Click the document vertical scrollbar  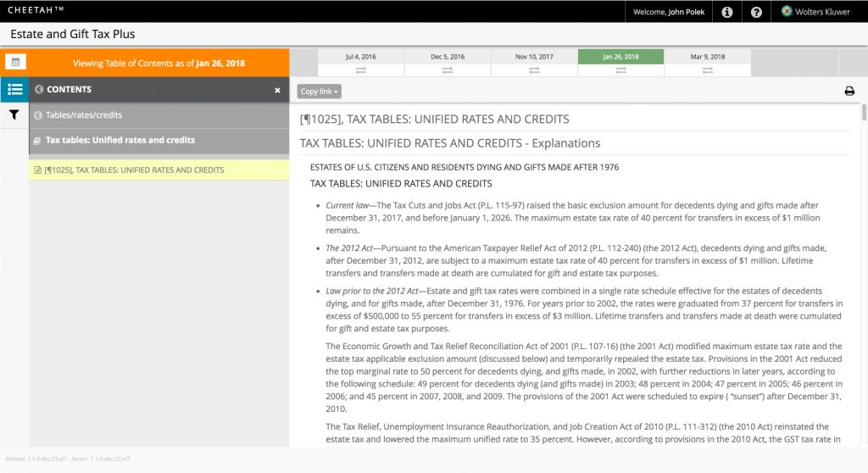tap(864, 112)
